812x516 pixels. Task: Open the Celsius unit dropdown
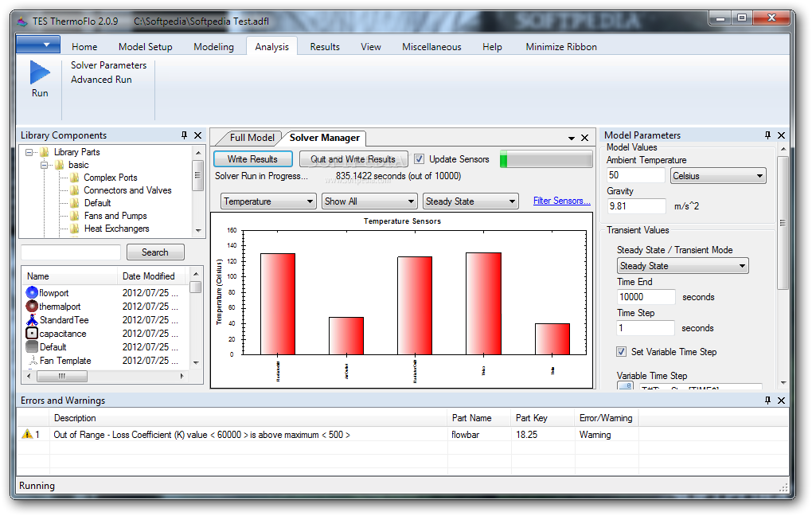(718, 176)
